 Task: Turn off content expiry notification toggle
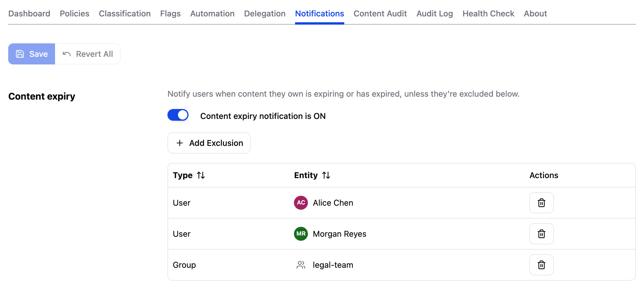point(178,115)
